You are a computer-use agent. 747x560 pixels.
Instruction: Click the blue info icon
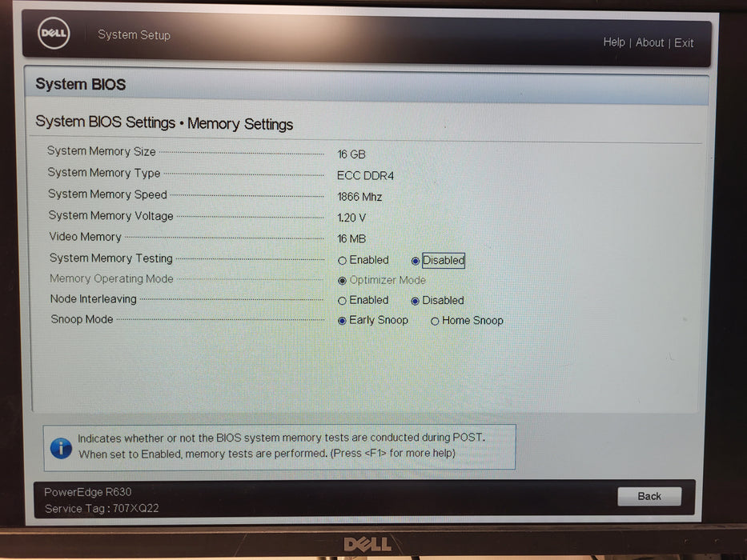click(x=61, y=448)
